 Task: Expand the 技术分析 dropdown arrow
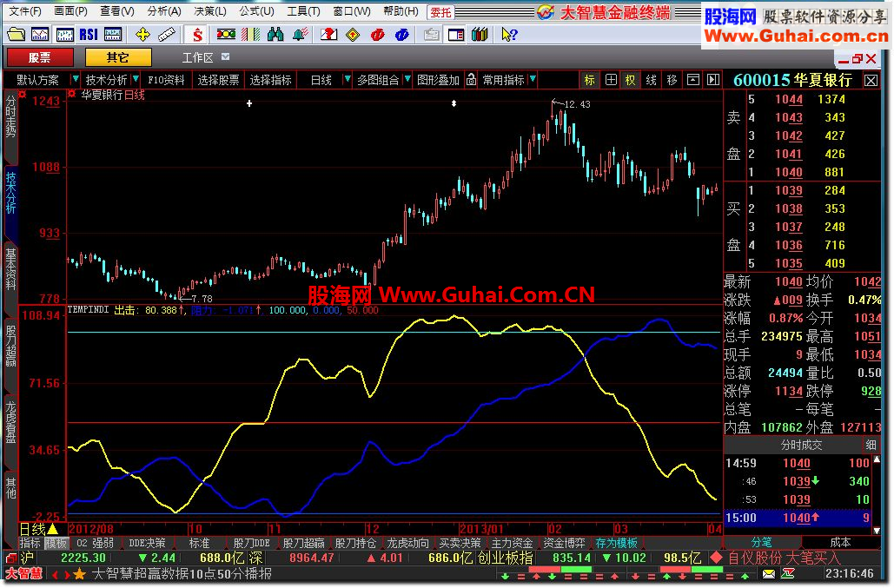point(136,79)
